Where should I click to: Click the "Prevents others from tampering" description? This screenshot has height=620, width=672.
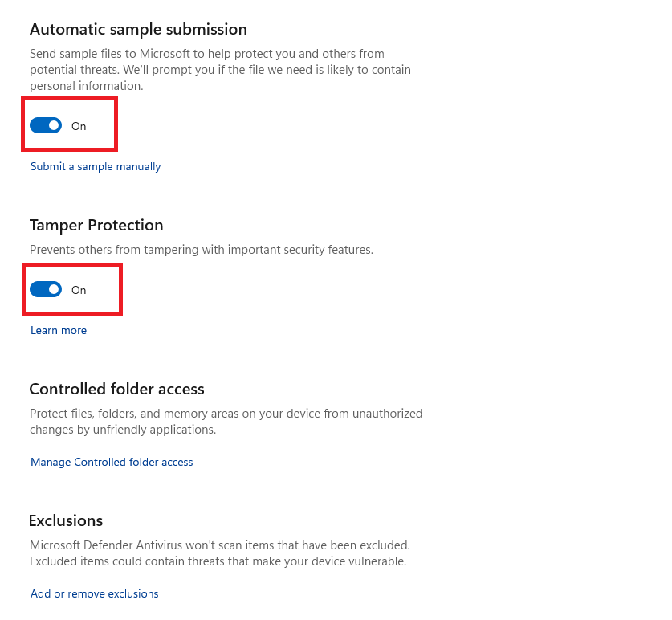(202, 250)
